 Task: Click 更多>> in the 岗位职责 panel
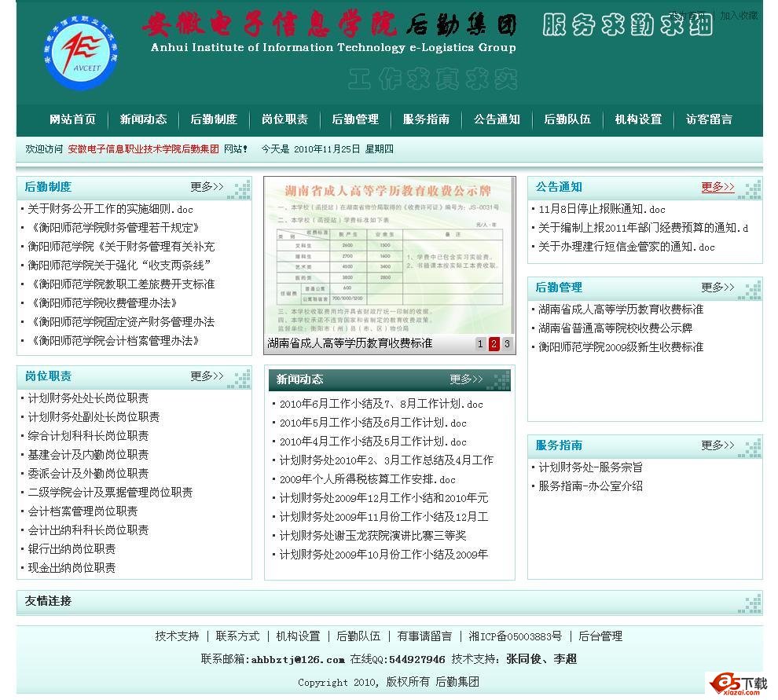(x=207, y=376)
